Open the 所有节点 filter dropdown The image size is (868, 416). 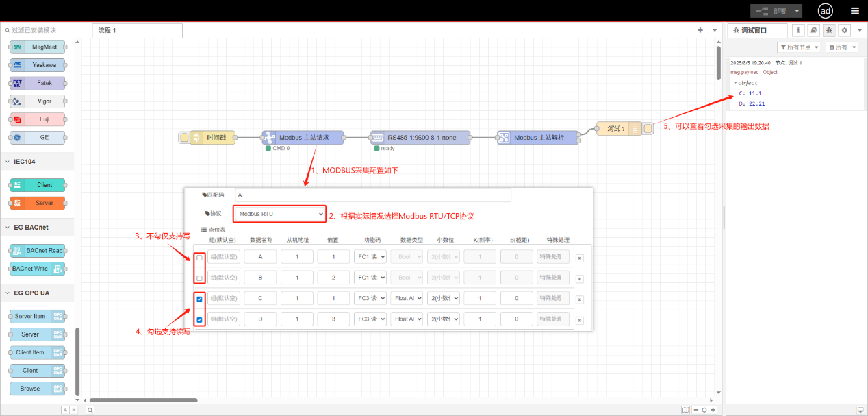click(800, 47)
